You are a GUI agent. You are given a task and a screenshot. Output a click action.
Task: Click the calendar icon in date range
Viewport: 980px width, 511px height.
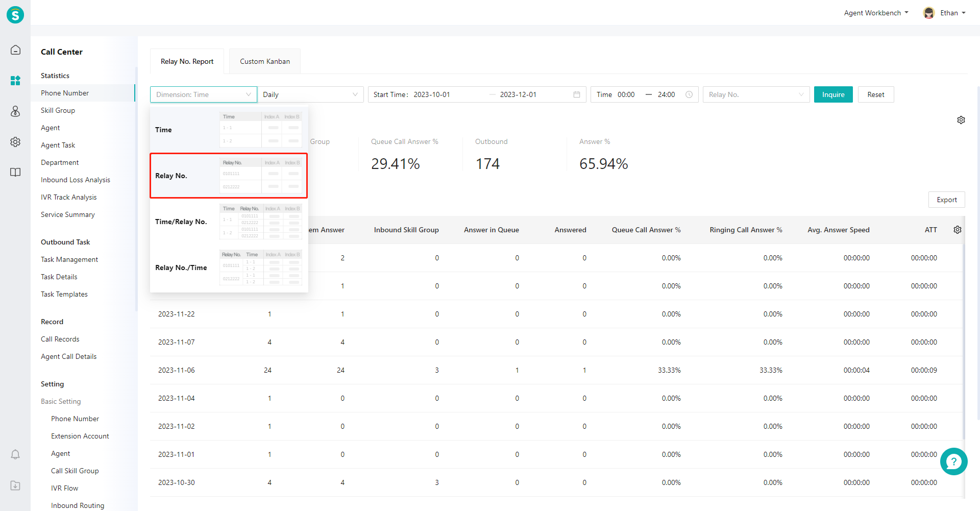pyautogui.click(x=577, y=94)
